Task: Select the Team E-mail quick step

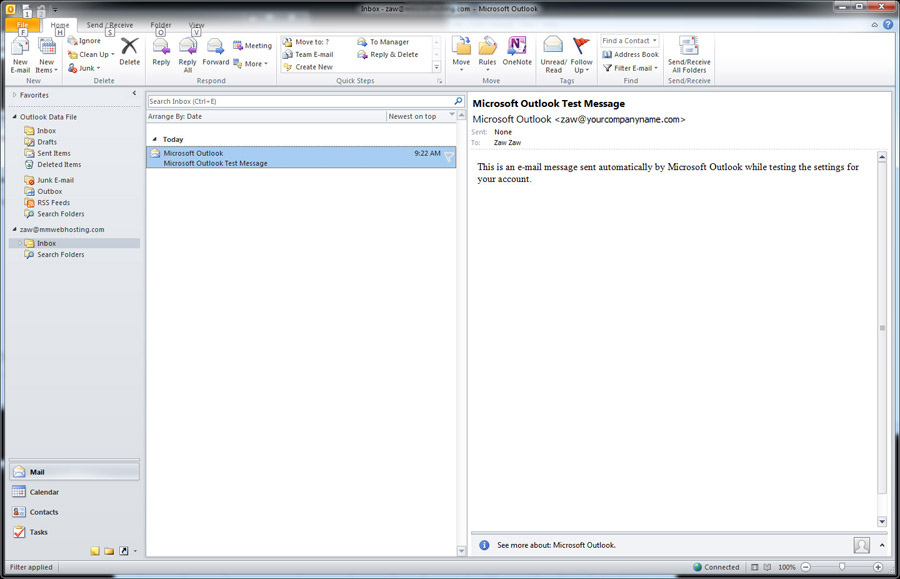Action: tap(308, 55)
